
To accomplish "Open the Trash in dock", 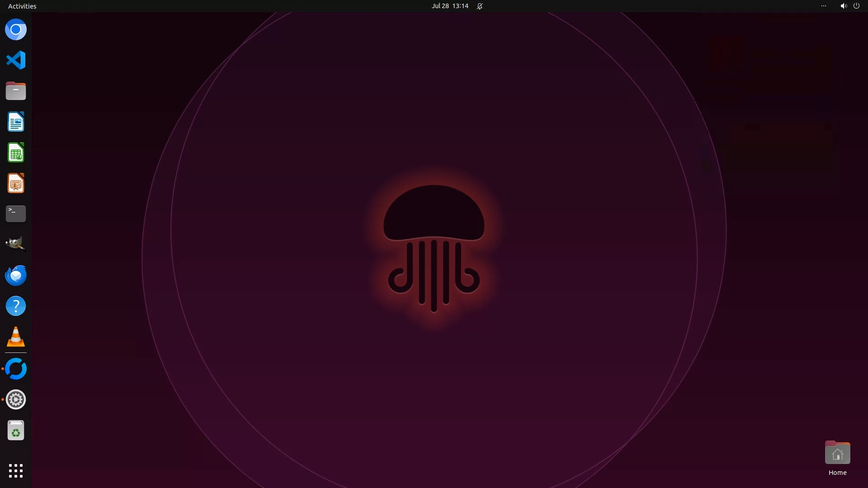I will pyautogui.click(x=16, y=431).
